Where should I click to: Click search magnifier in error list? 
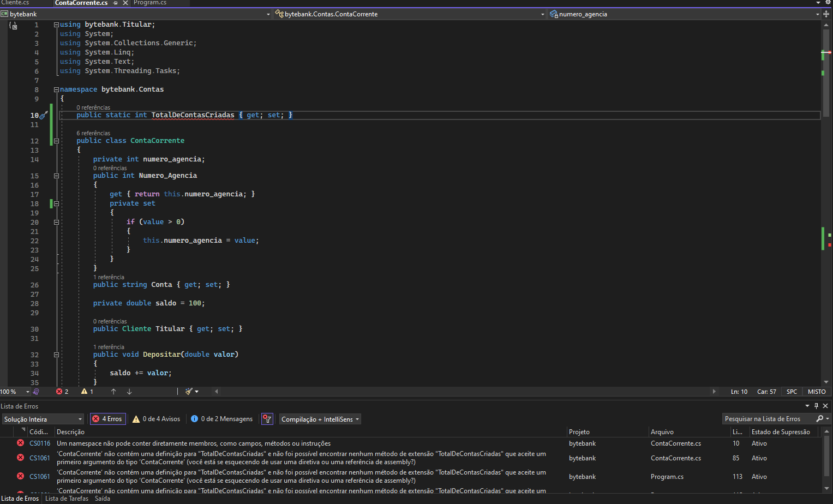point(819,419)
